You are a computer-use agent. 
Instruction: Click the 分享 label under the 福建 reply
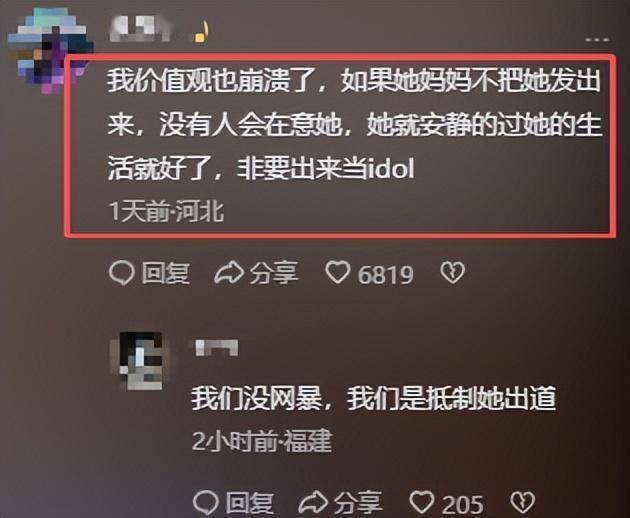(358, 503)
